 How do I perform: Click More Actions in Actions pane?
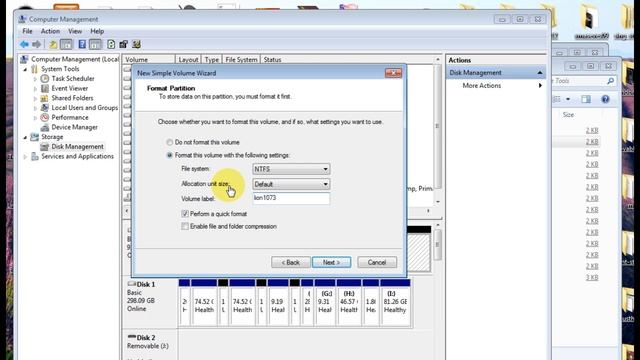(x=482, y=85)
